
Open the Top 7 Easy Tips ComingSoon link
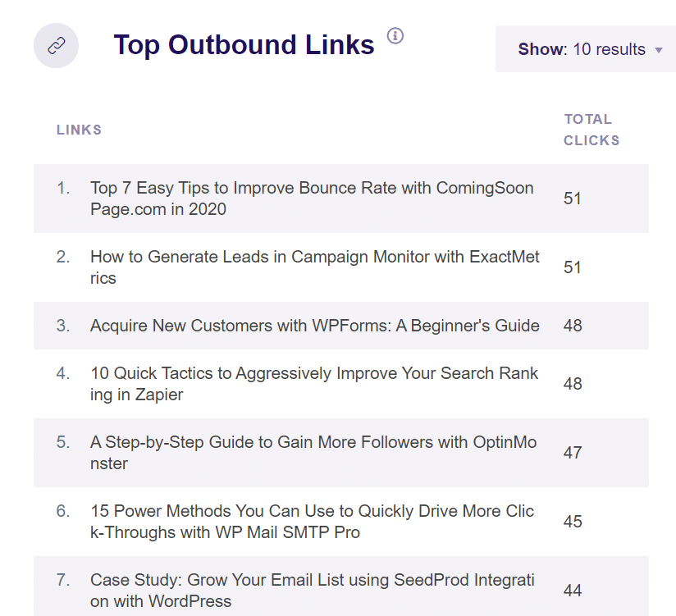[x=312, y=198]
